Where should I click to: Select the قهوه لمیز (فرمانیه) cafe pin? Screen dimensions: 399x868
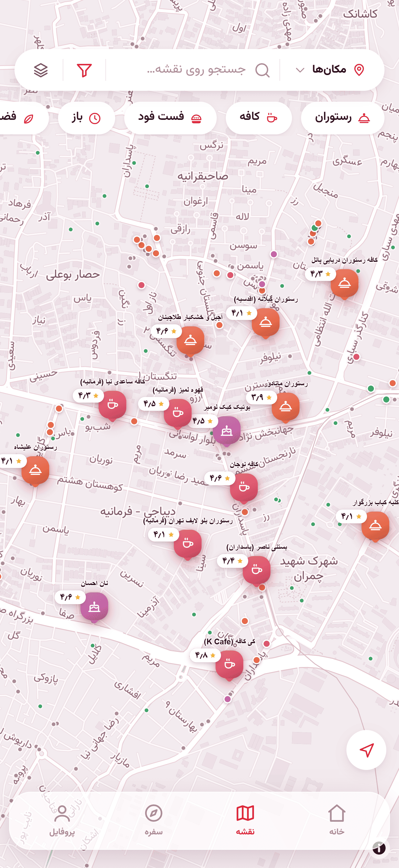point(178,413)
